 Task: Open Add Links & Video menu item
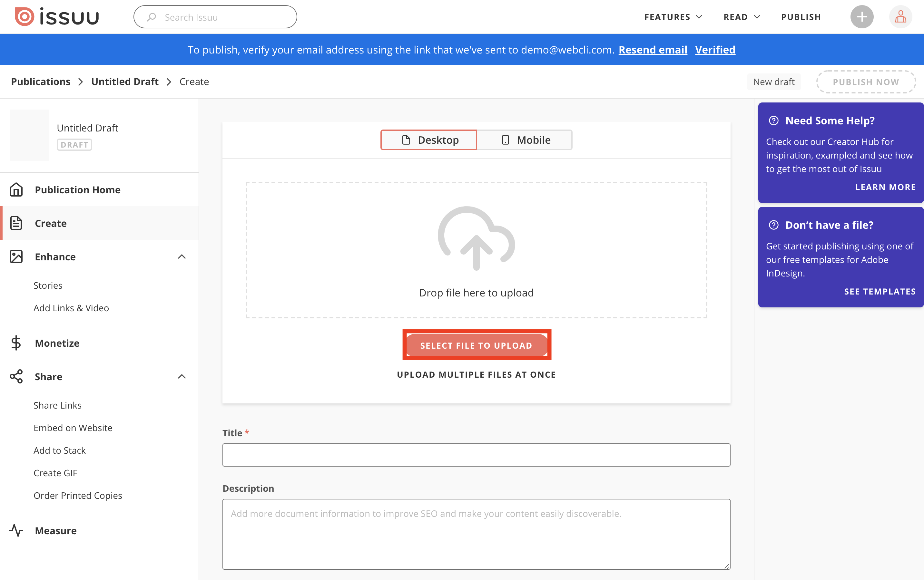pos(71,308)
